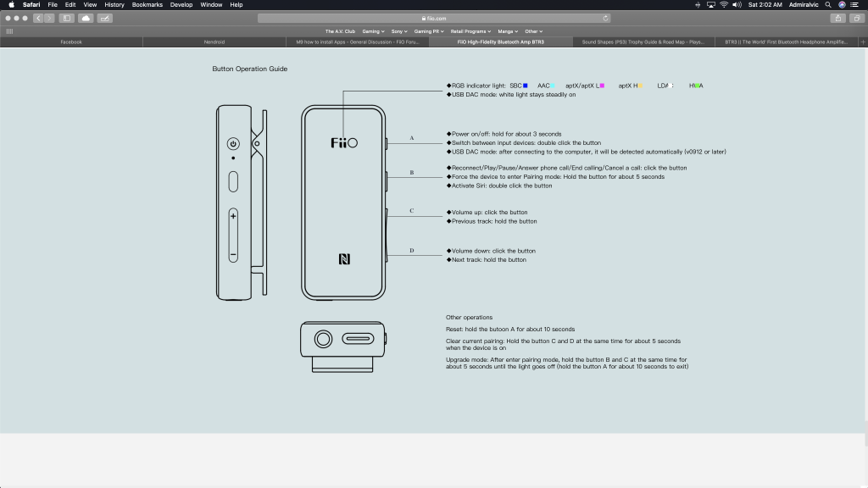The width and height of the screenshot is (868, 488).
Task: Expand the Sony bookmarks folder
Action: 399,31
